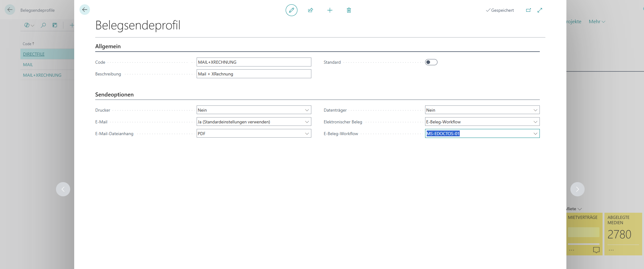
Task: Open record in new window icon
Action: pyautogui.click(x=528, y=10)
